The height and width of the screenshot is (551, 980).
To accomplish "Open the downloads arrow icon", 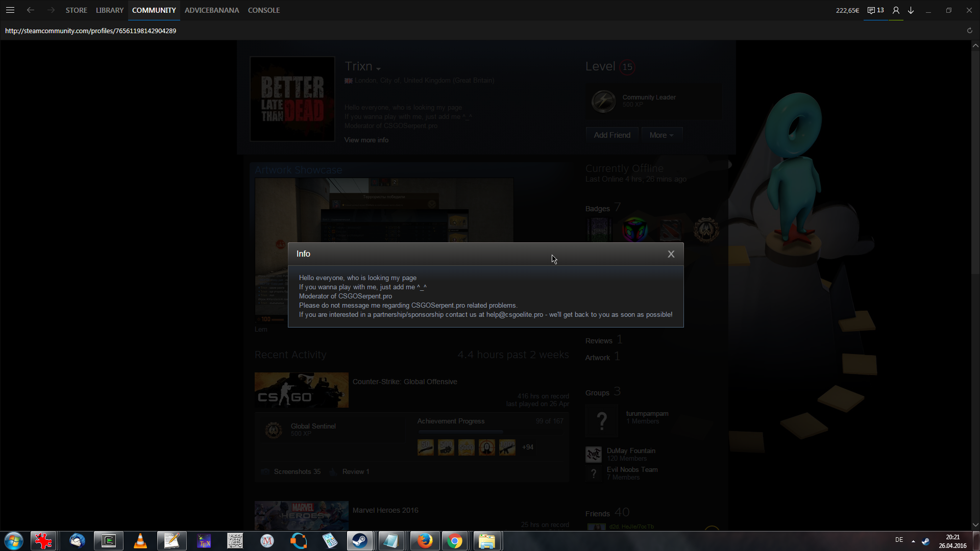I will [911, 10].
